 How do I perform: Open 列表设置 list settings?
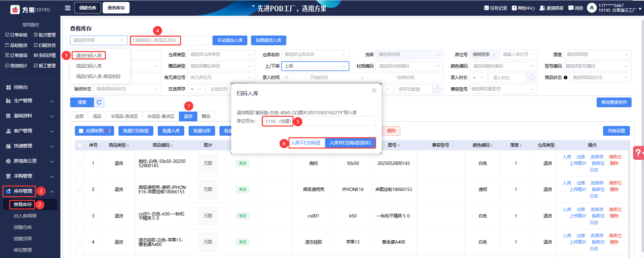(x=616, y=131)
